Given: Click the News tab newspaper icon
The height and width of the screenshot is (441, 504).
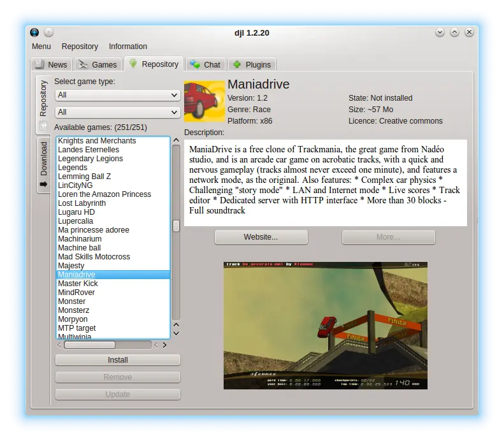Looking at the screenshot, I should (x=40, y=64).
